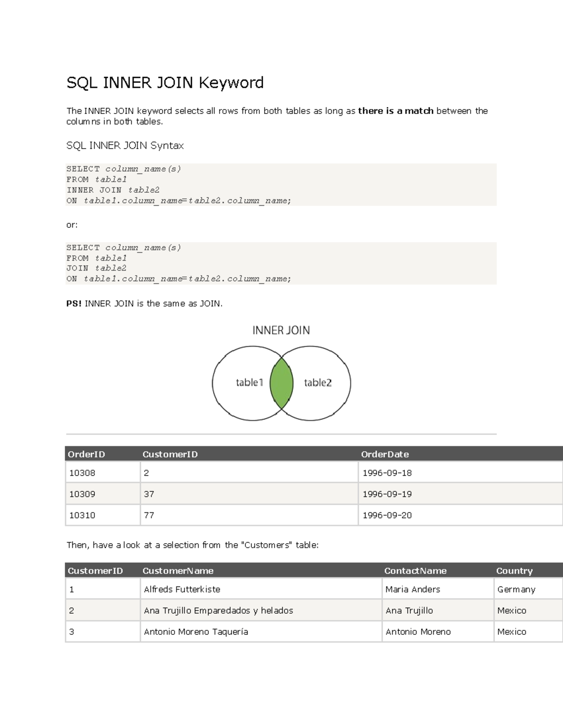Click the CustomerID column header

(170, 454)
